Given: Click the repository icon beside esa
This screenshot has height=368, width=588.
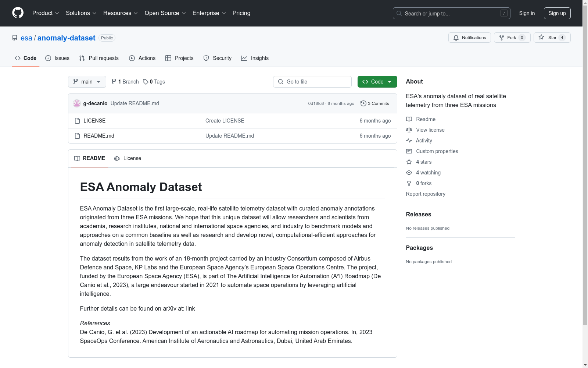Looking at the screenshot, I should pos(15,38).
